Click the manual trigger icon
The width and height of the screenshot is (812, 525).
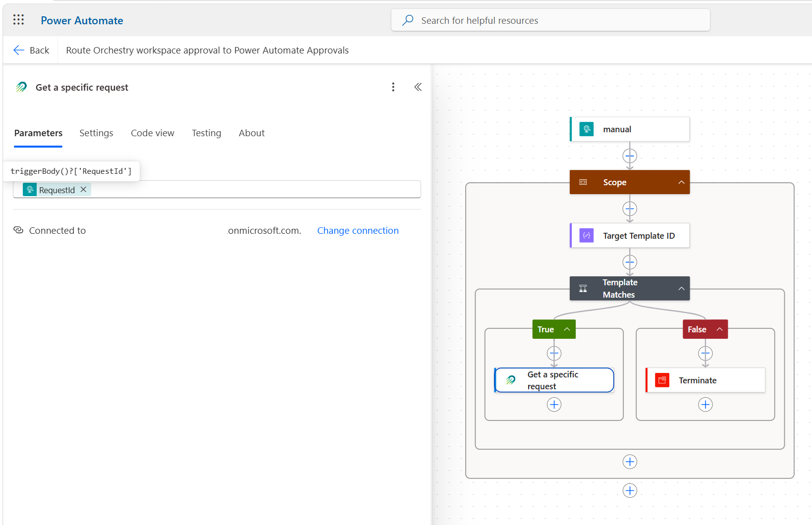587,129
